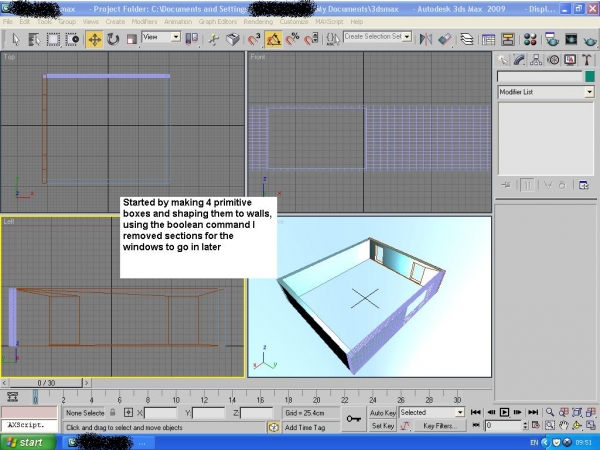Open Select by Name tool
The height and width of the screenshot is (450, 600).
tap(34, 39)
